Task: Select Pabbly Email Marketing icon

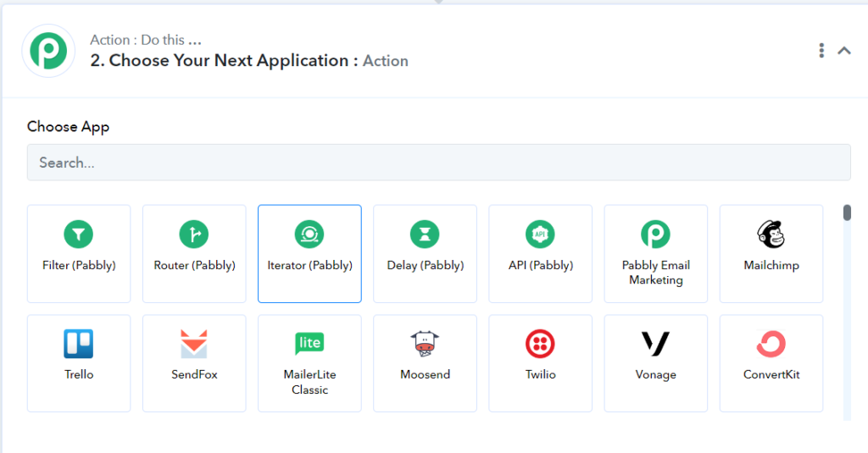Action: point(655,234)
